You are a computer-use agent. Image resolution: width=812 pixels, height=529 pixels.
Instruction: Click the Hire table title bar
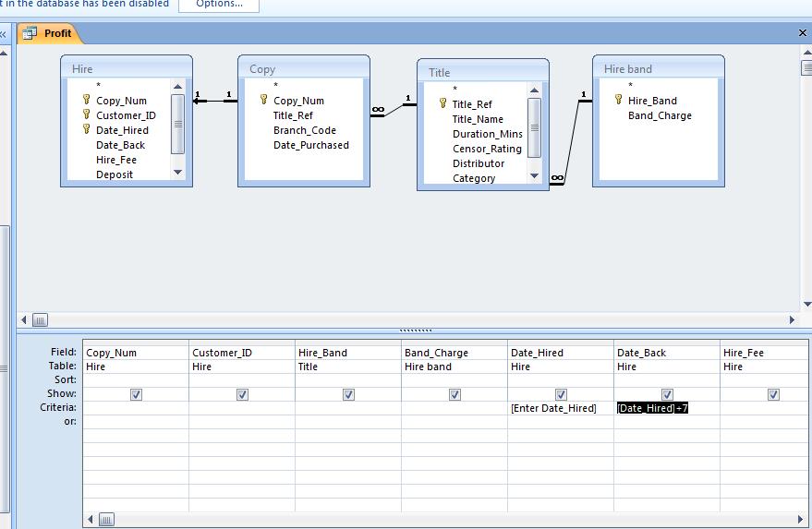pyautogui.click(x=127, y=68)
